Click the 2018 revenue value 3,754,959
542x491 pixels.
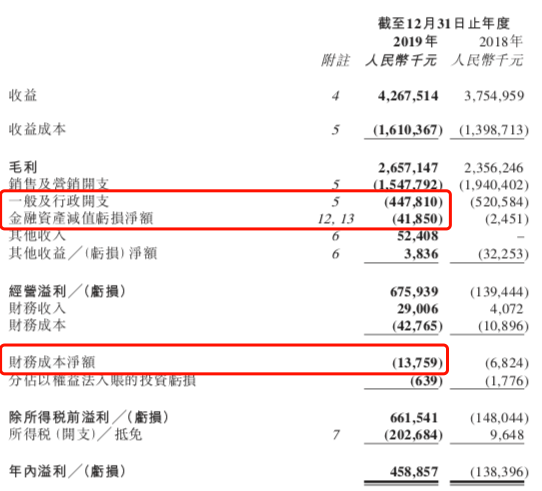tap(494, 96)
